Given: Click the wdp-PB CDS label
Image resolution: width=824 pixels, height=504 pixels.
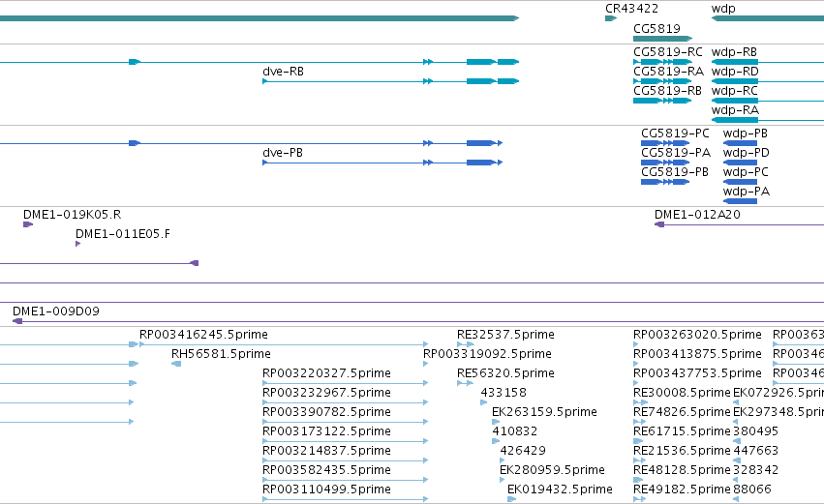Looking at the screenshot, I should 746,133.
